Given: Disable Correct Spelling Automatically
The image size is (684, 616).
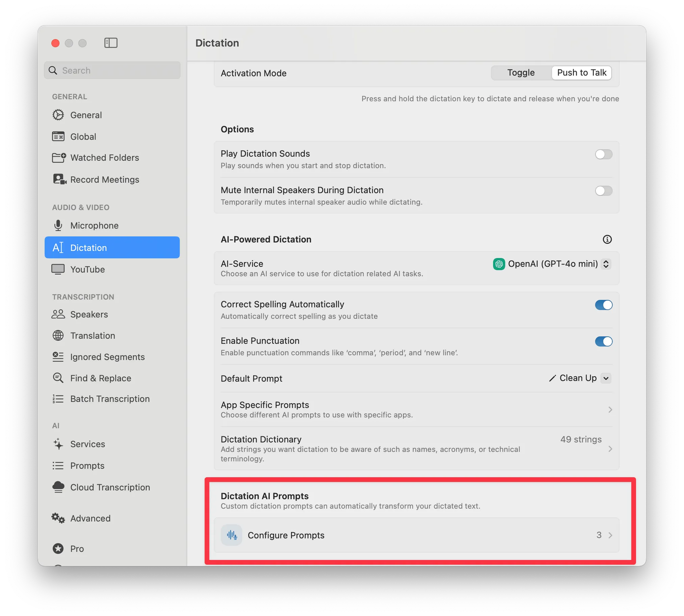Looking at the screenshot, I should click(x=603, y=305).
